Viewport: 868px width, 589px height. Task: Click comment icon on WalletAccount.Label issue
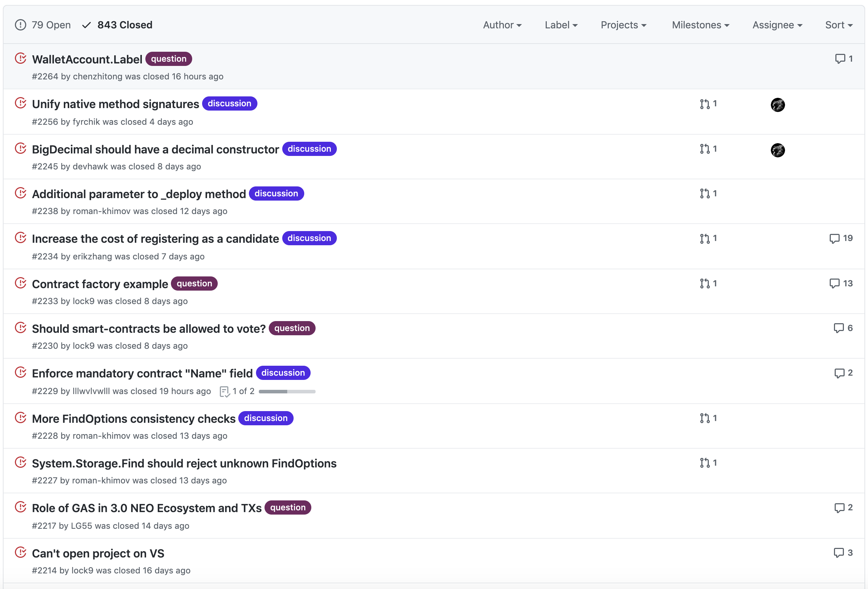(x=840, y=59)
